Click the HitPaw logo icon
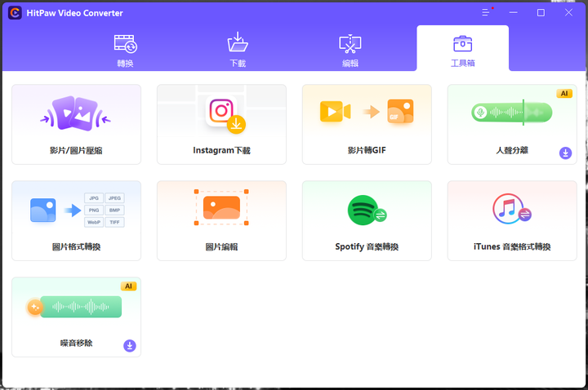Viewport: 588px width, 390px height. click(x=15, y=13)
